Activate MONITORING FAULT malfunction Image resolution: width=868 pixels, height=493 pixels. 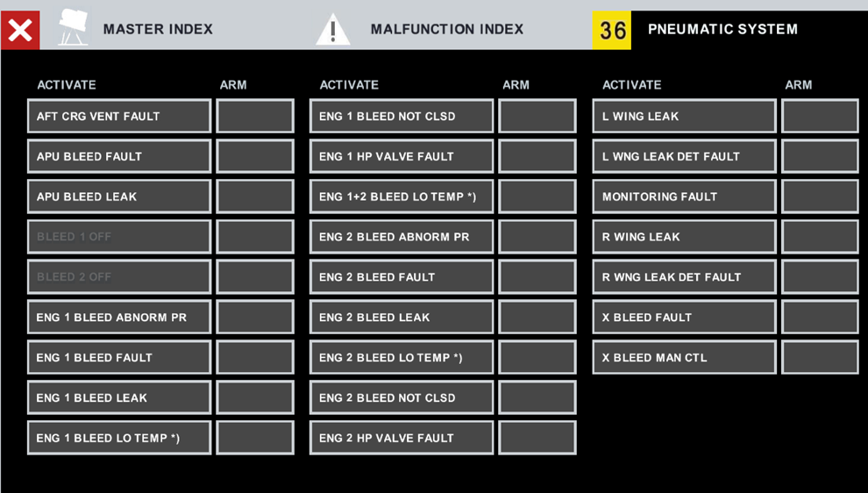click(x=684, y=196)
